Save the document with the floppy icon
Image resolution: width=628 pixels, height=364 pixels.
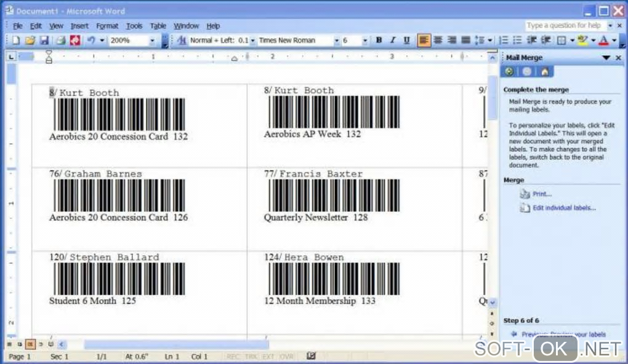point(44,41)
